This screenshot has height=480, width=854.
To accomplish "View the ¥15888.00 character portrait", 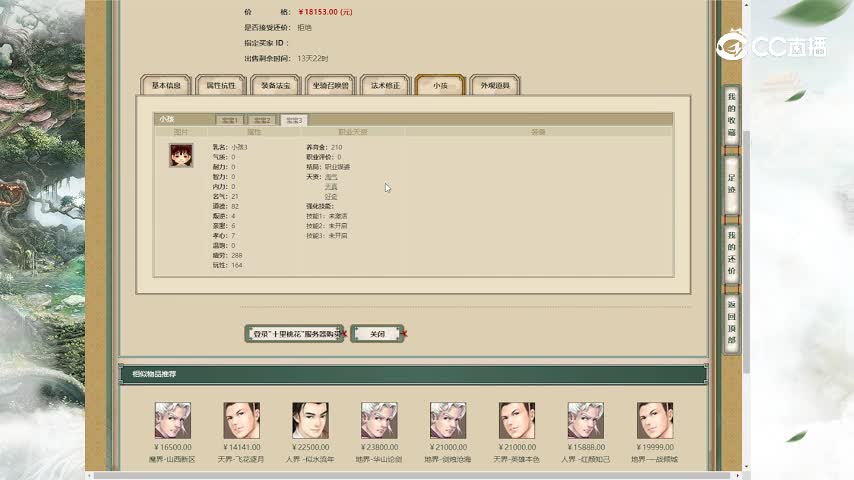I will point(585,420).
